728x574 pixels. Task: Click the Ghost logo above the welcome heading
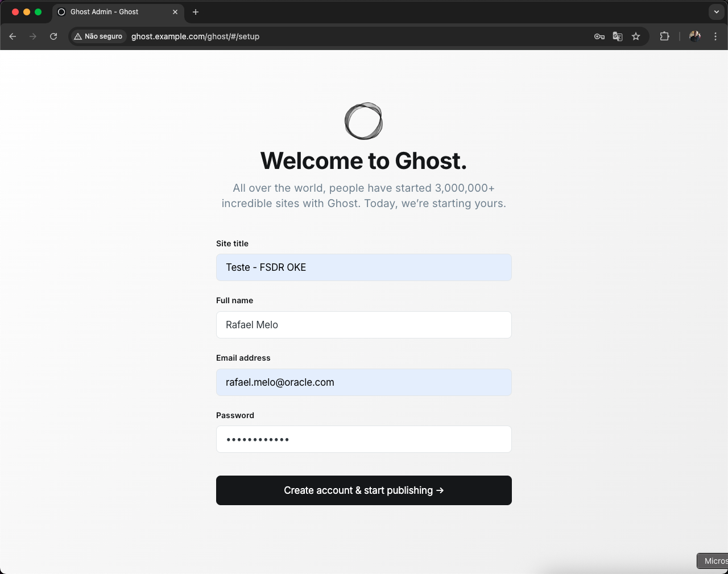363,121
